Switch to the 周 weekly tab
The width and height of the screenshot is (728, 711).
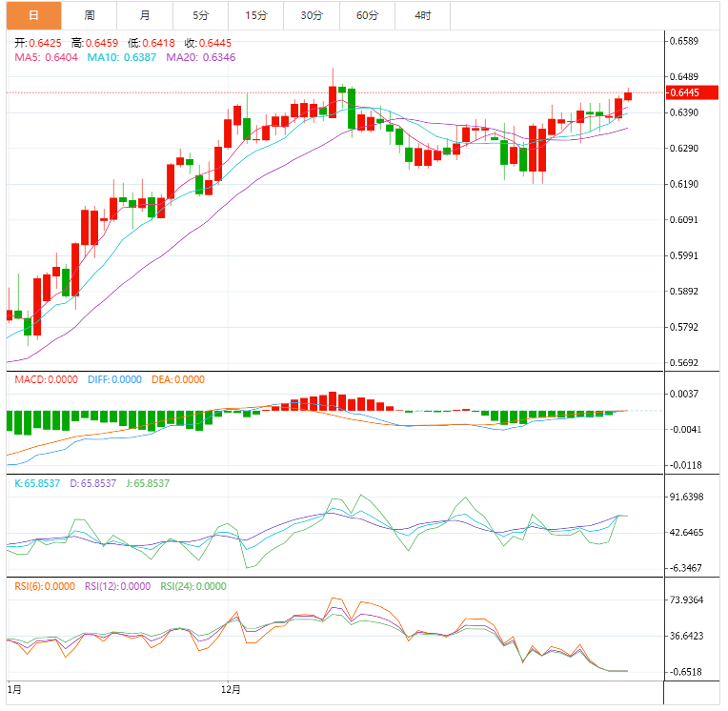89,15
